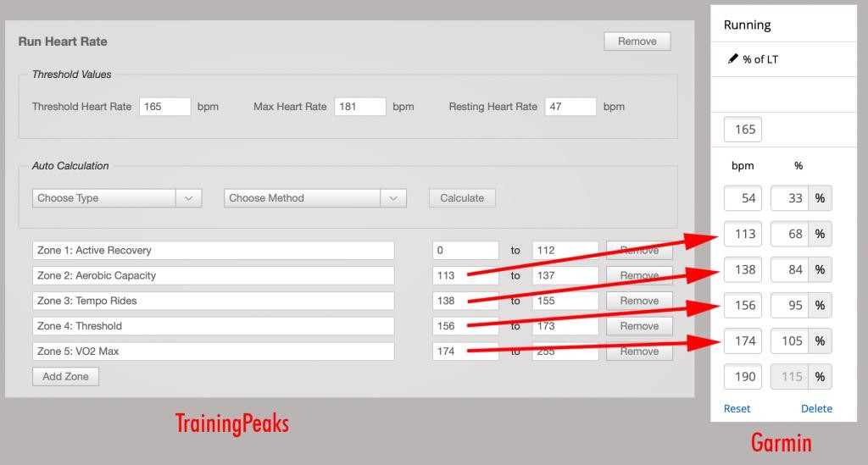Click Zone 2 upper bound field showing 137
Image resolution: width=868 pixels, height=465 pixels.
pyautogui.click(x=565, y=275)
